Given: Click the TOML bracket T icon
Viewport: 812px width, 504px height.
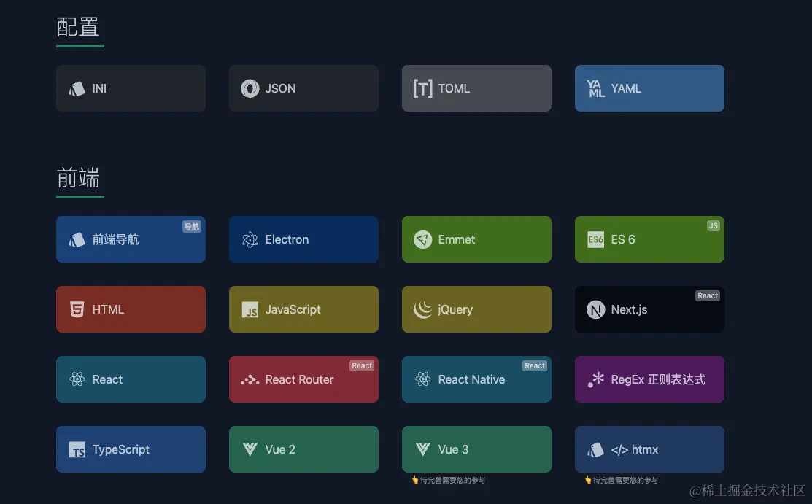Looking at the screenshot, I should pos(422,88).
